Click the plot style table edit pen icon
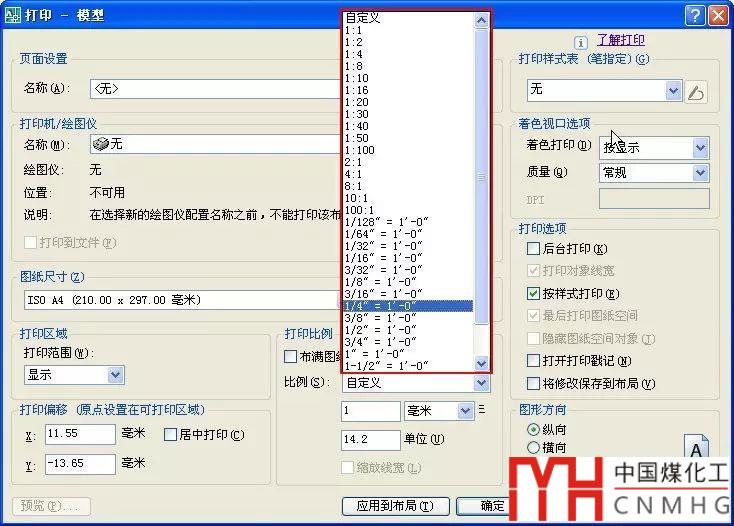Image resolution: width=734 pixels, height=526 pixels. (696, 92)
